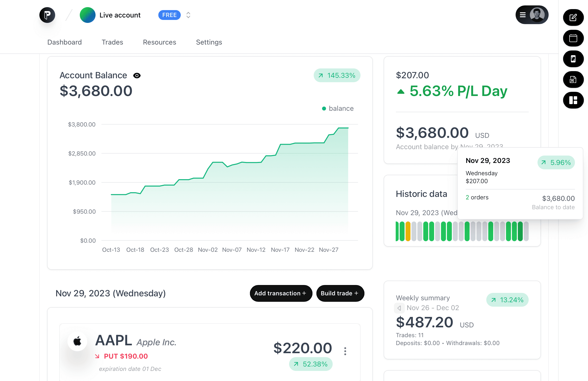Click the Live account globe avatar
588x381 pixels.
[87, 15]
